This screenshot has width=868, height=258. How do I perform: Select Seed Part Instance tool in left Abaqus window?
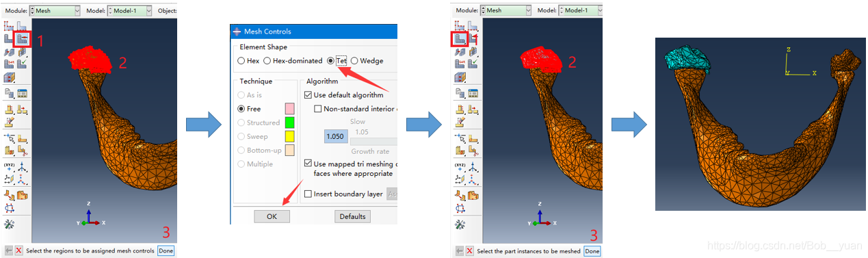[9, 26]
